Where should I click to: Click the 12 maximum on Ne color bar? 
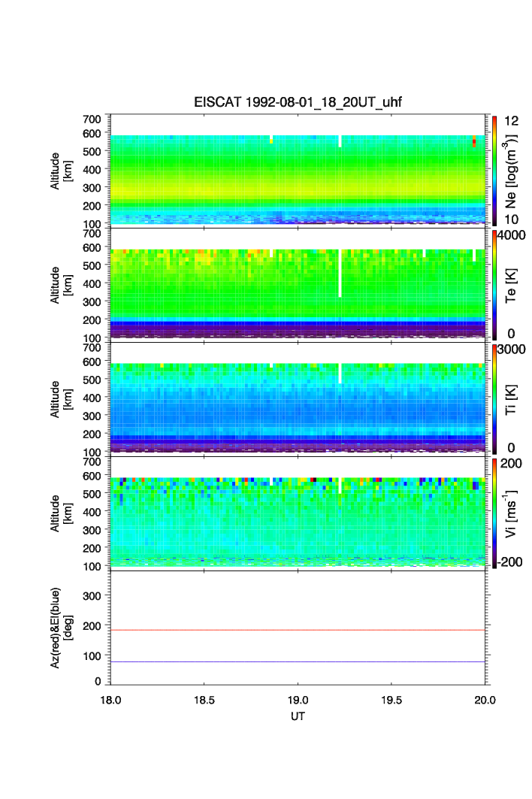tap(511, 121)
